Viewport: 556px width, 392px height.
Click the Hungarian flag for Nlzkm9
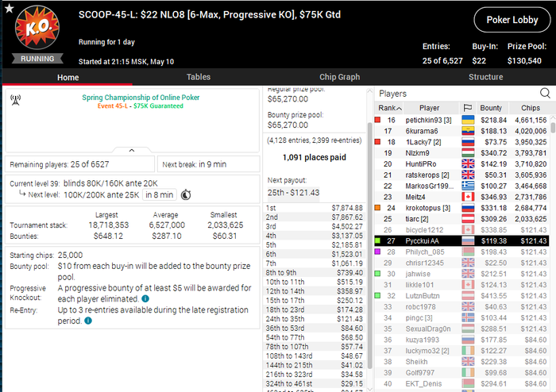(468, 153)
